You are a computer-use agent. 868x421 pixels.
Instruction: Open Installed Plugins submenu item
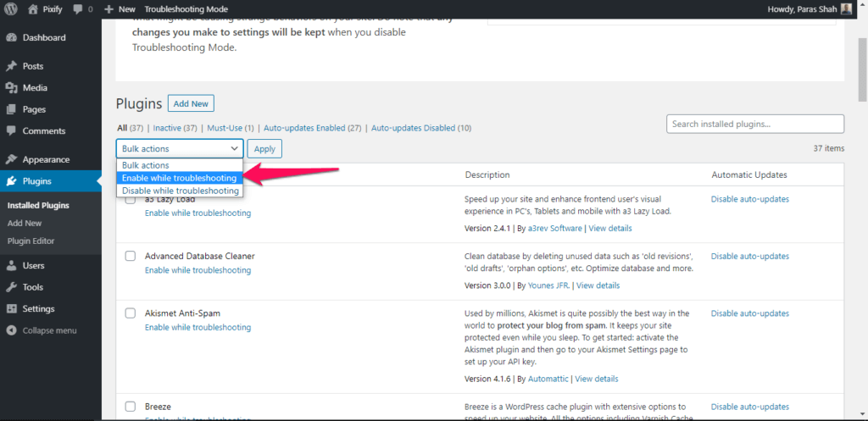(38, 205)
